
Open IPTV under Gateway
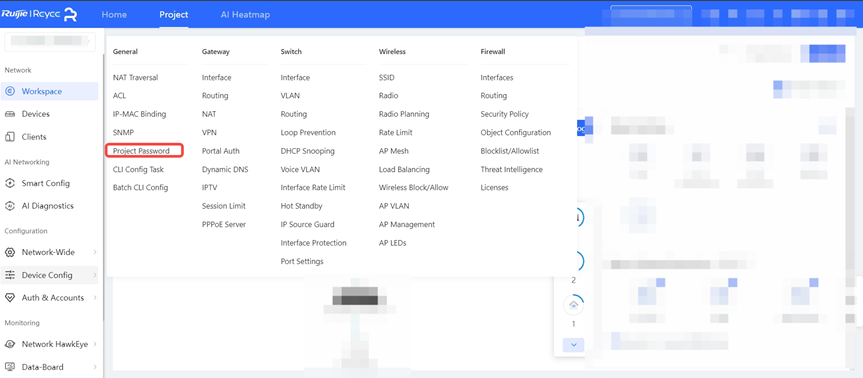point(210,188)
